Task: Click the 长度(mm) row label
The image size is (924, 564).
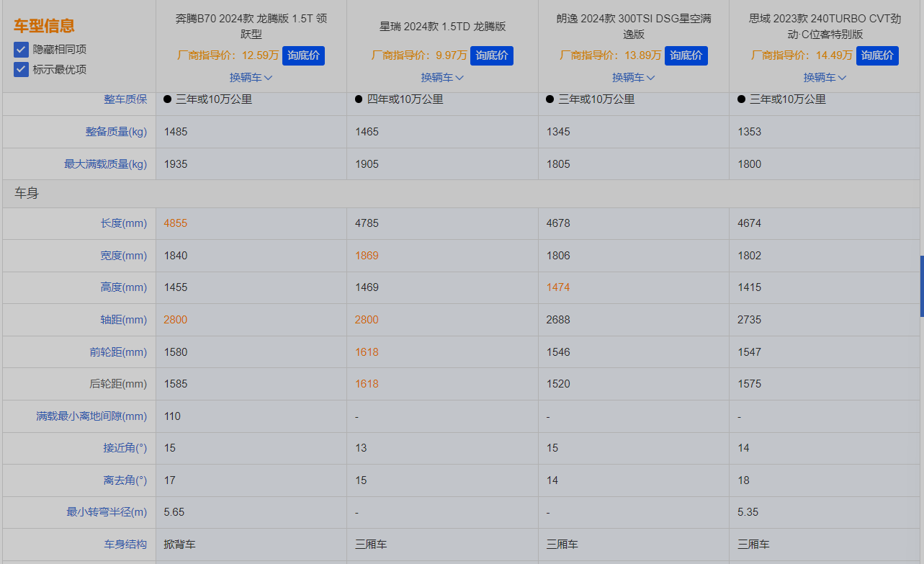Action: click(124, 223)
